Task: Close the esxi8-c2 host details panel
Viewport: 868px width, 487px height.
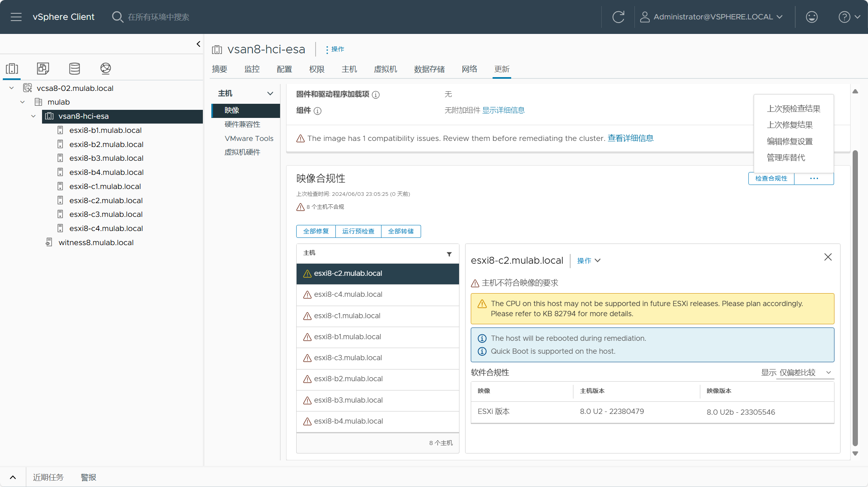Action: 828,257
